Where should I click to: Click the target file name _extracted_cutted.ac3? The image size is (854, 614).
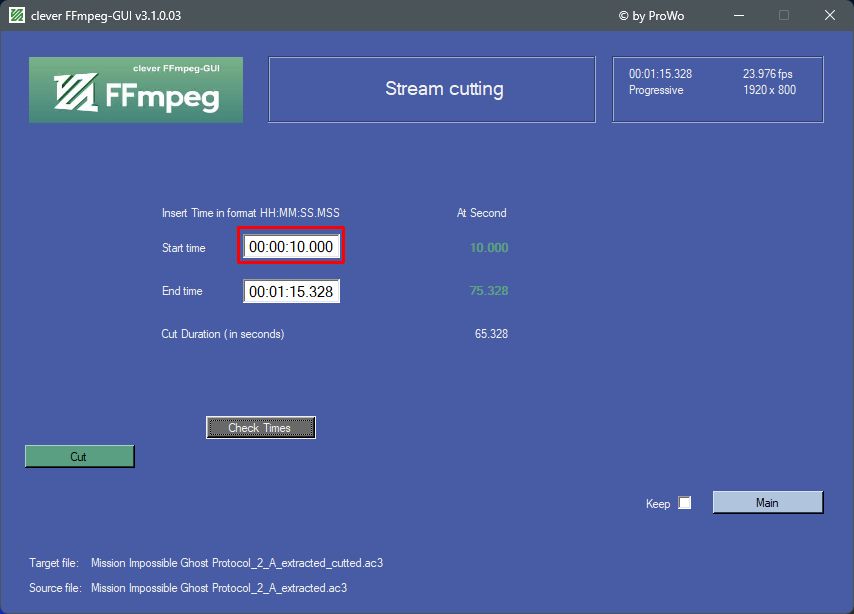click(237, 563)
